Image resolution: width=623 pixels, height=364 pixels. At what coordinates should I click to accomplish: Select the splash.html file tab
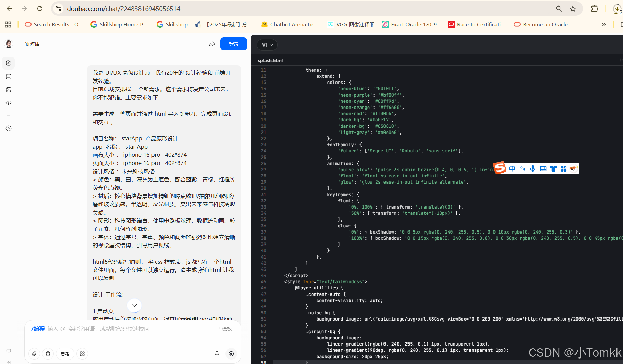[x=270, y=60]
